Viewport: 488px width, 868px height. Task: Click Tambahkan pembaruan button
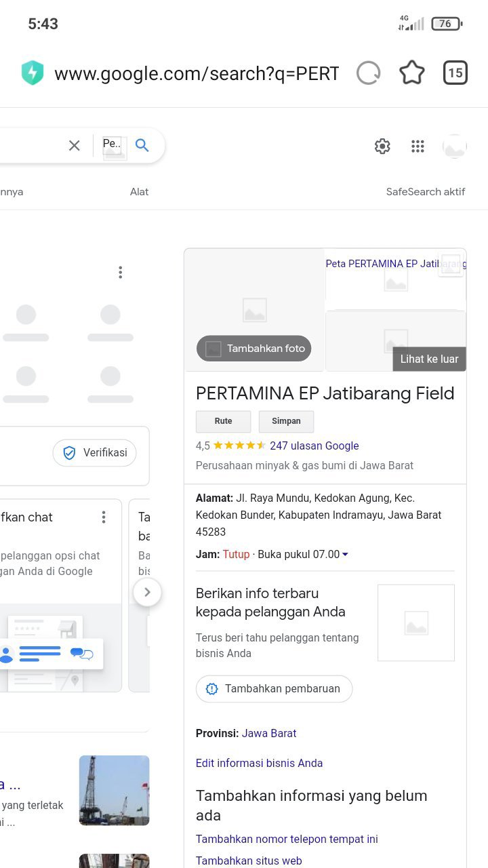coord(274,688)
